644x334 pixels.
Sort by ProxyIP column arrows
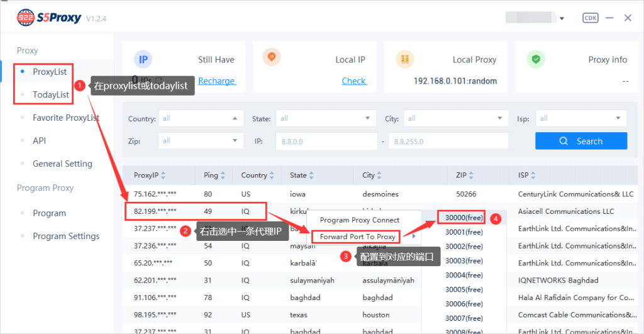(x=163, y=175)
